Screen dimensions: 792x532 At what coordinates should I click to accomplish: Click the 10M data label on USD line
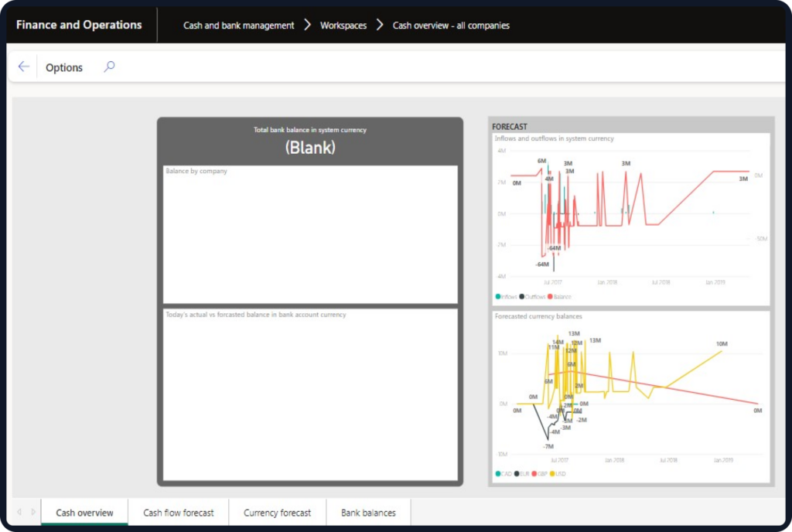pos(722,344)
